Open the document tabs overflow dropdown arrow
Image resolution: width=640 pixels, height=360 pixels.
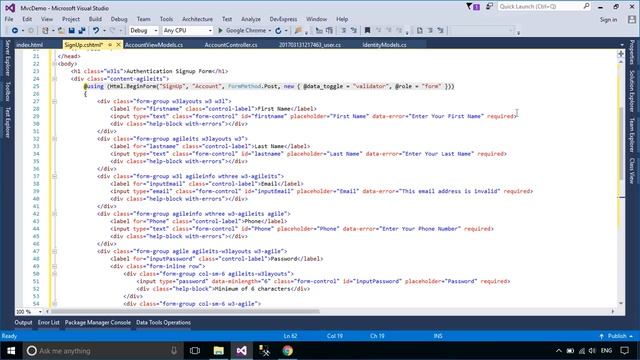click(x=622, y=45)
